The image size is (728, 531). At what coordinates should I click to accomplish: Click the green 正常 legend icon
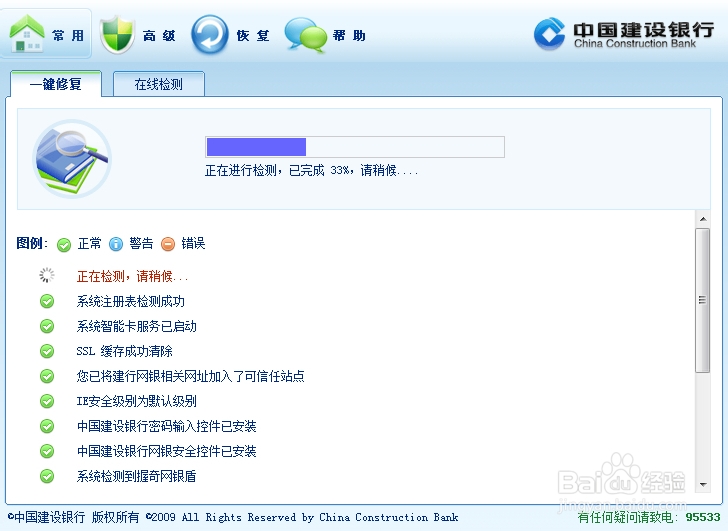64,244
